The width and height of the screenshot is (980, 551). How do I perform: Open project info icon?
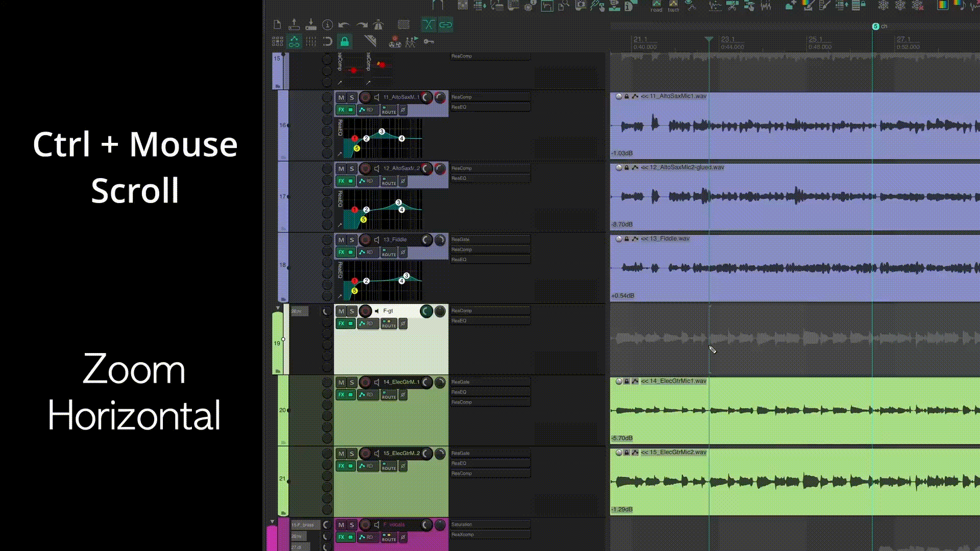click(x=328, y=24)
